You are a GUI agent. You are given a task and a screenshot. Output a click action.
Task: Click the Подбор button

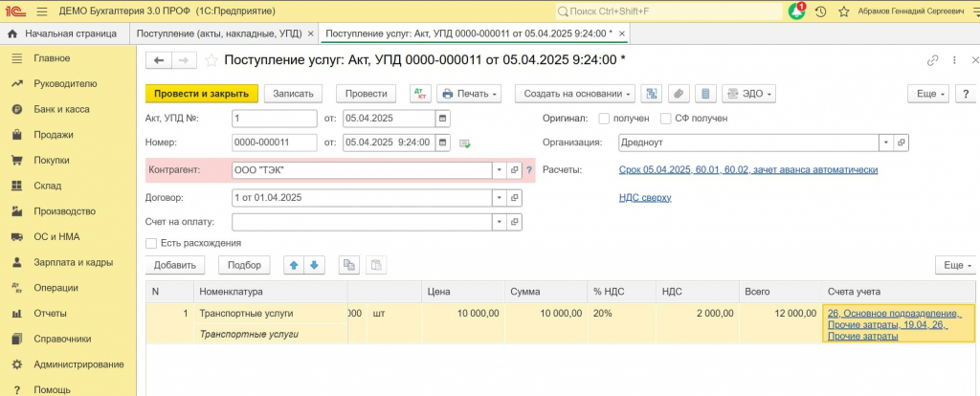[244, 265]
